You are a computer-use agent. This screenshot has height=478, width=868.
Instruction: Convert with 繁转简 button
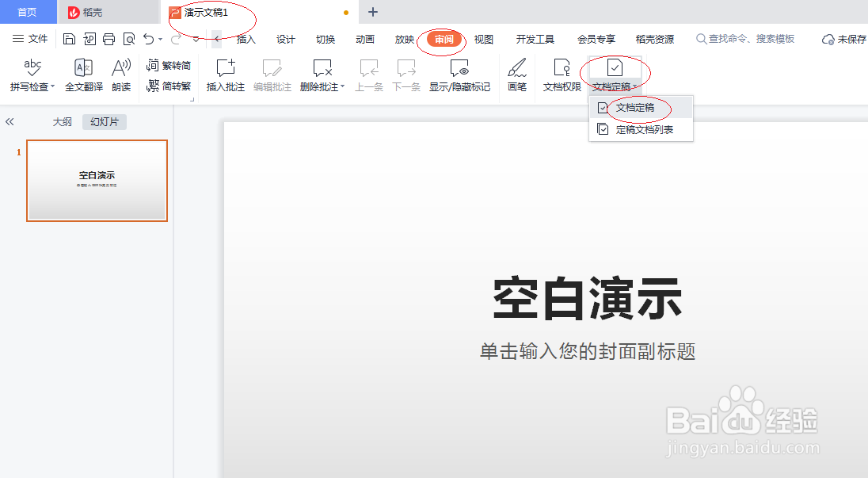coord(169,65)
